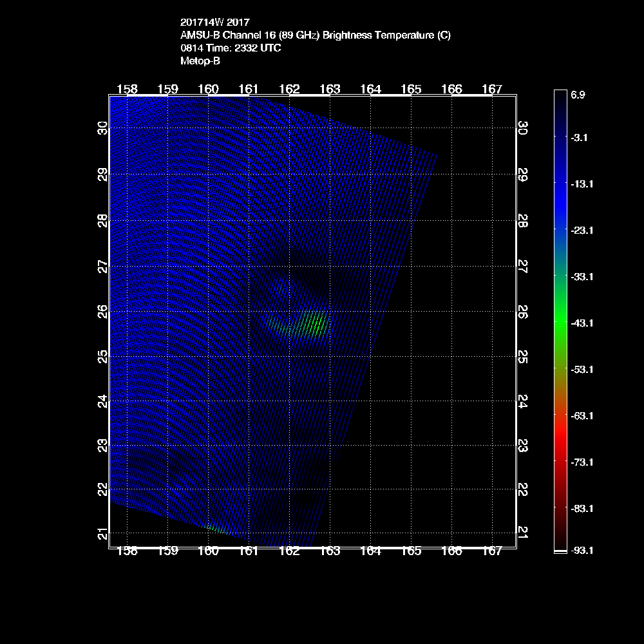Click the small green patch at the bottom swath edge
This screenshot has height=644, width=644.
(x=215, y=529)
